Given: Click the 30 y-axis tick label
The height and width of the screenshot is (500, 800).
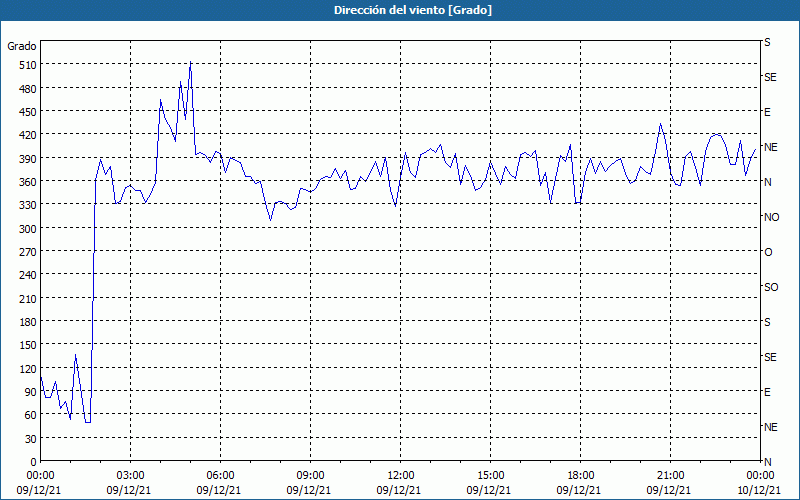Looking at the screenshot, I should tap(31, 438).
